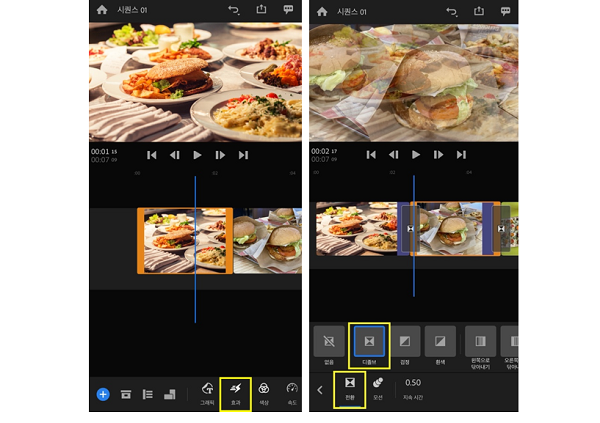Tap the 시퀀스 01 title on the right screen
The image size is (600, 423).
point(352,12)
